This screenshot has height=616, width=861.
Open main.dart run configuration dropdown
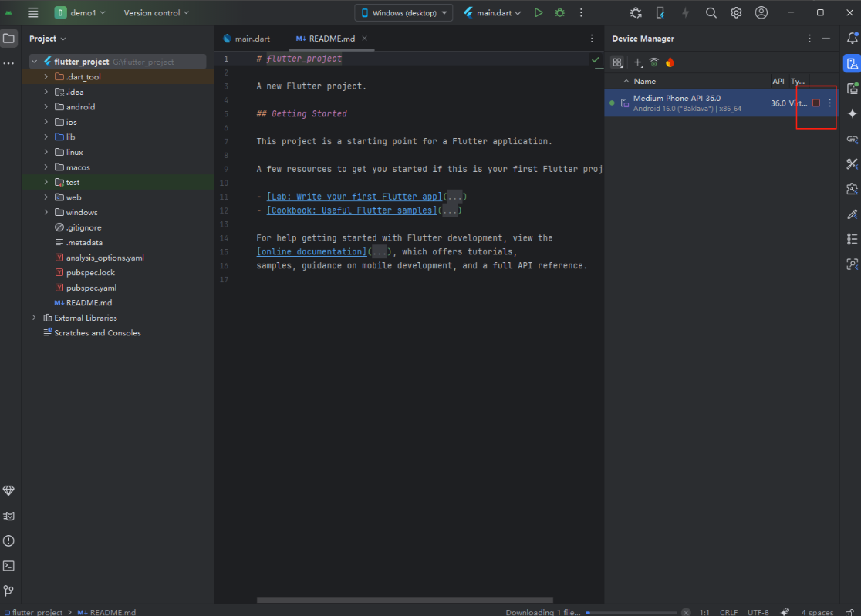tap(492, 12)
